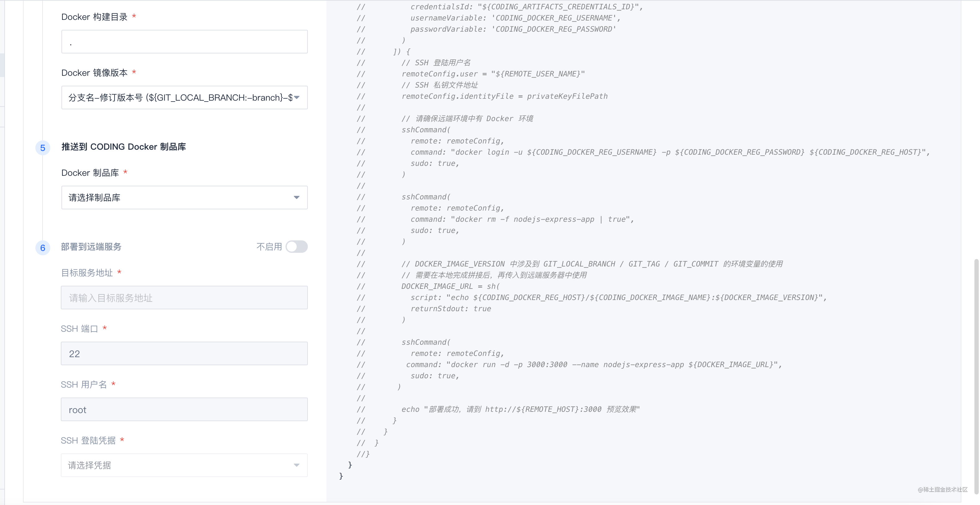This screenshot has height=505, width=980.
Task: Click the docker rm -f nodejs-express-app line
Action: coord(522,219)
